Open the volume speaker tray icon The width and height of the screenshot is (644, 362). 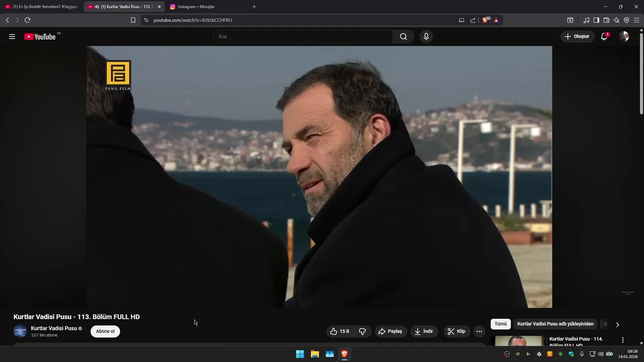tap(600, 354)
